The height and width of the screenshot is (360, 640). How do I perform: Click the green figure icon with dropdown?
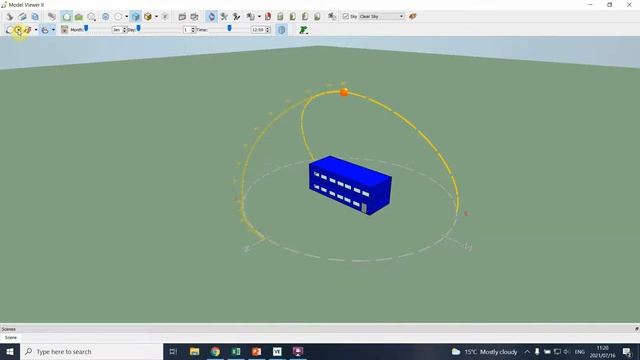(303, 30)
